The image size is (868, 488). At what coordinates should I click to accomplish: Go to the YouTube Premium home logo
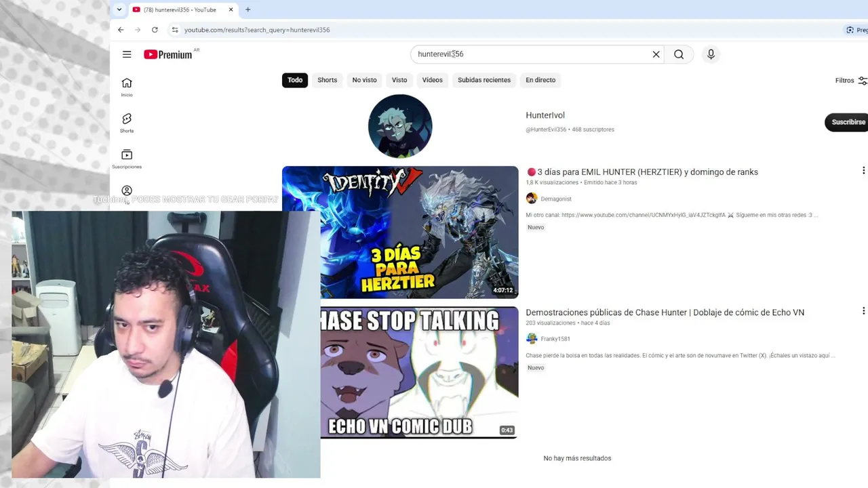(x=168, y=54)
